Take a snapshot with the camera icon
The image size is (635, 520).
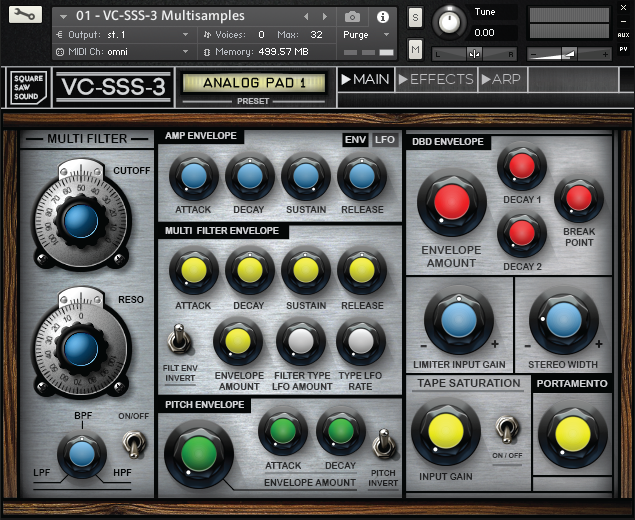click(352, 17)
